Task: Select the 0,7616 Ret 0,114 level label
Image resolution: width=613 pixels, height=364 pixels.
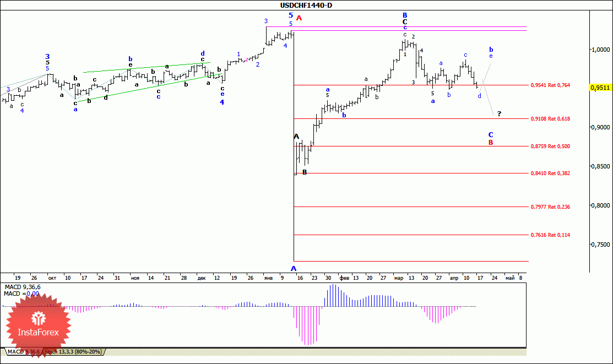Action: tap(550, 235)
